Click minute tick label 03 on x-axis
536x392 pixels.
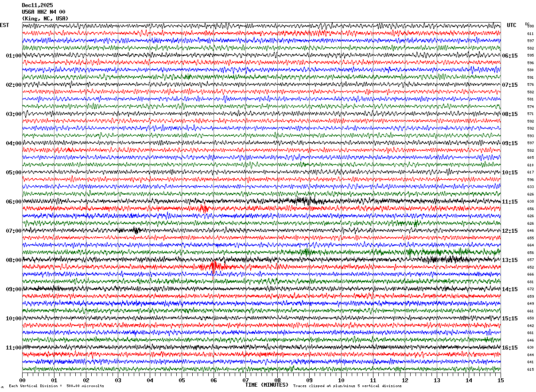click(118, 380)
